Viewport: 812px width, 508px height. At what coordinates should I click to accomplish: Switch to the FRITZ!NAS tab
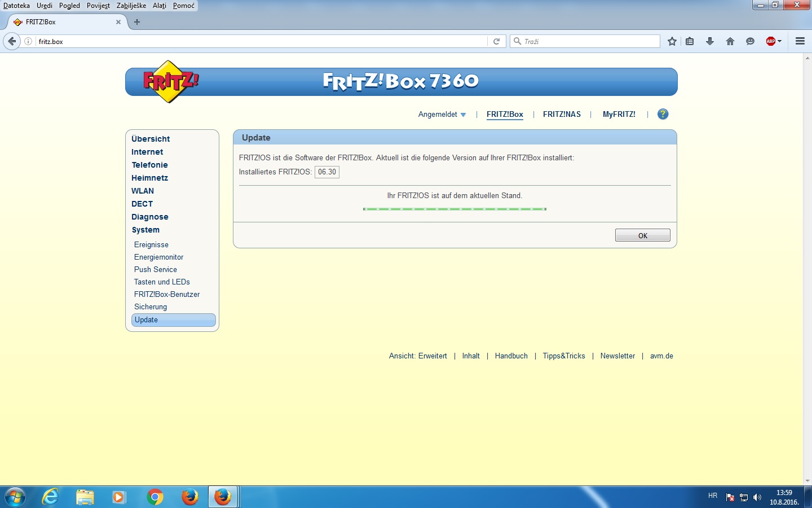click(x=562, y=115)
